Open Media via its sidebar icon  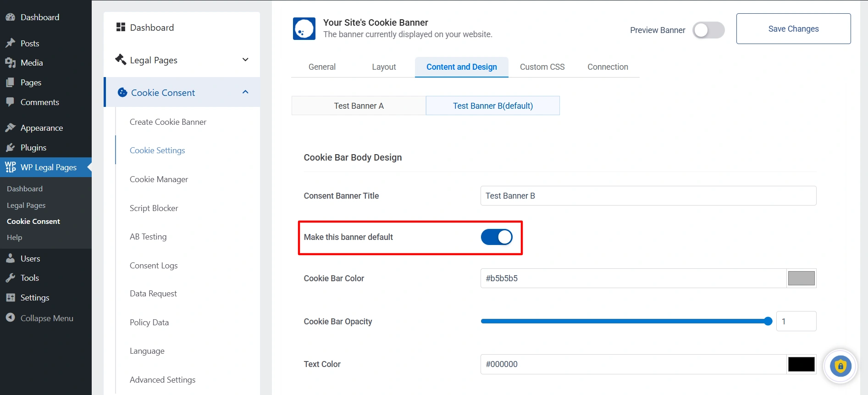[x=10, y=63]
